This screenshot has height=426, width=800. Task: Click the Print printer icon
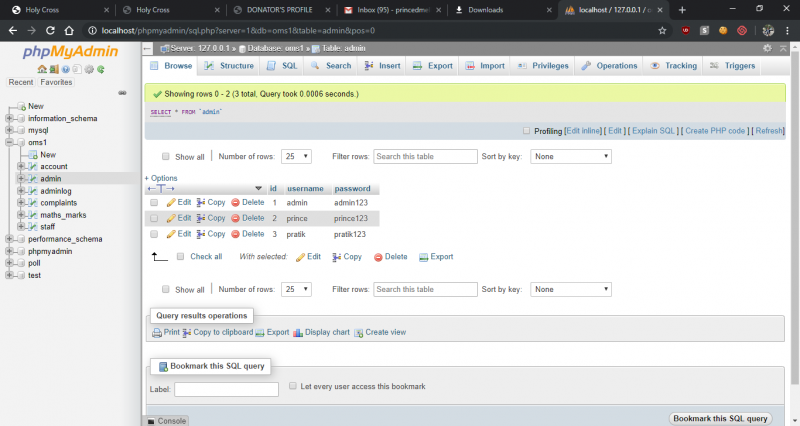coord(157,333)
